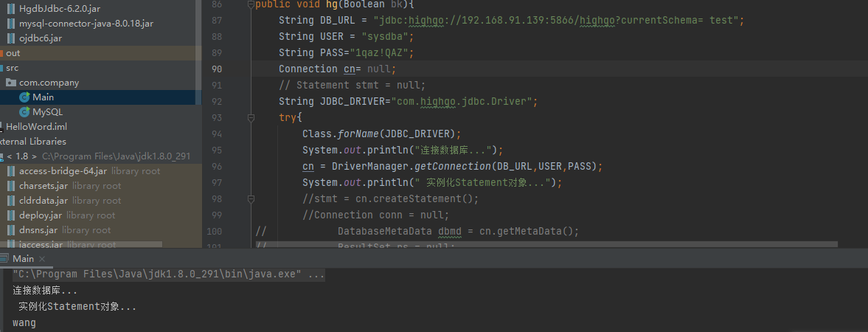Select the MySQL class icon

pyautogui.click(x=24, y=112)
